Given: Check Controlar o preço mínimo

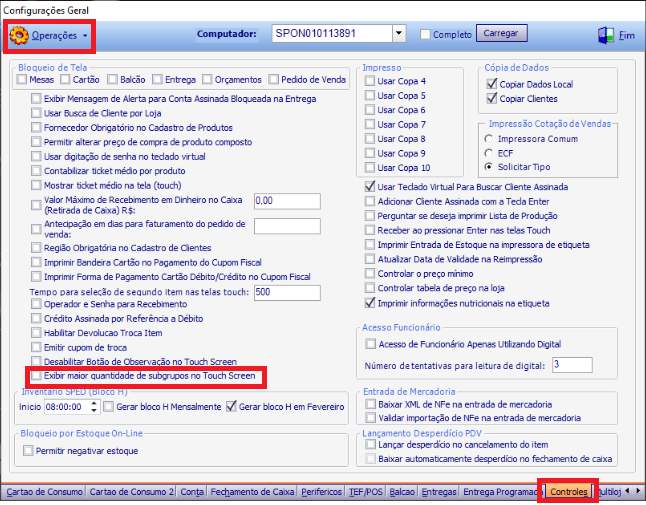Looking at the screenshot, I should point(370,274).
